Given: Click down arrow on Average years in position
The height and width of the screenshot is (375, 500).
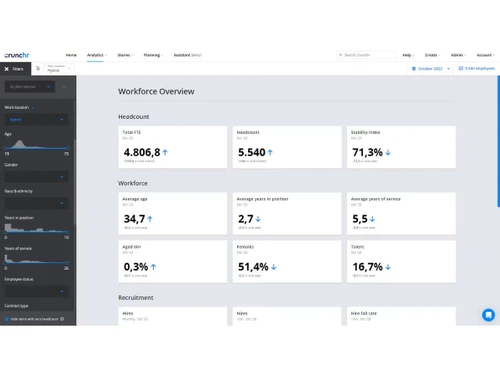Looking at the screenshot, I should [x=258, y=219].
